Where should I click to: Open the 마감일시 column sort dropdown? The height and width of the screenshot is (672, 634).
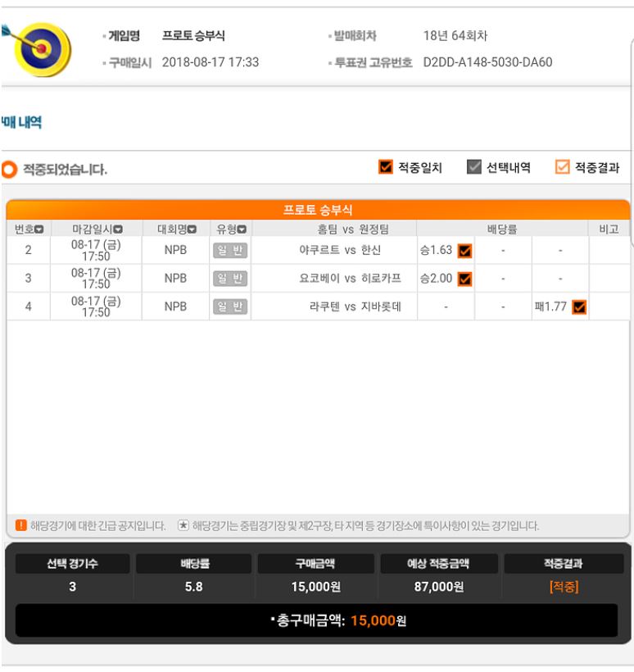click(118, 229)
